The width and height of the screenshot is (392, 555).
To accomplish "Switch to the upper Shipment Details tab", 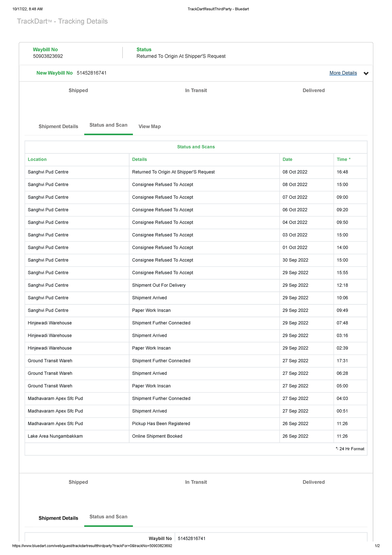I will pos(58,126).
